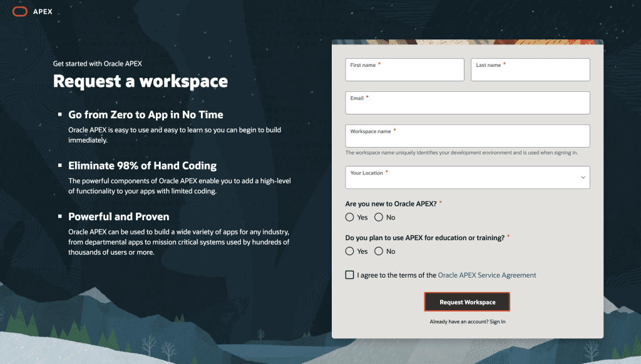Expand the location selection list

tap(467, 177)
